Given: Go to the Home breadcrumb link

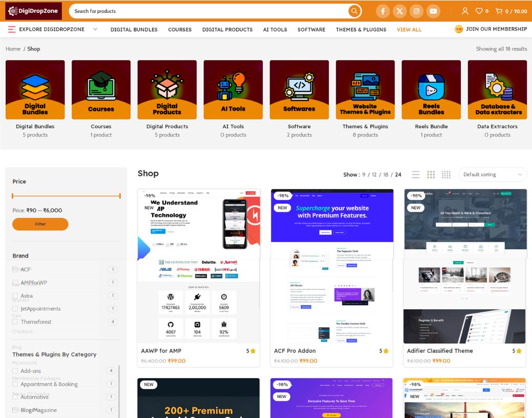Looking at the screenshot, I should (13, 49).
